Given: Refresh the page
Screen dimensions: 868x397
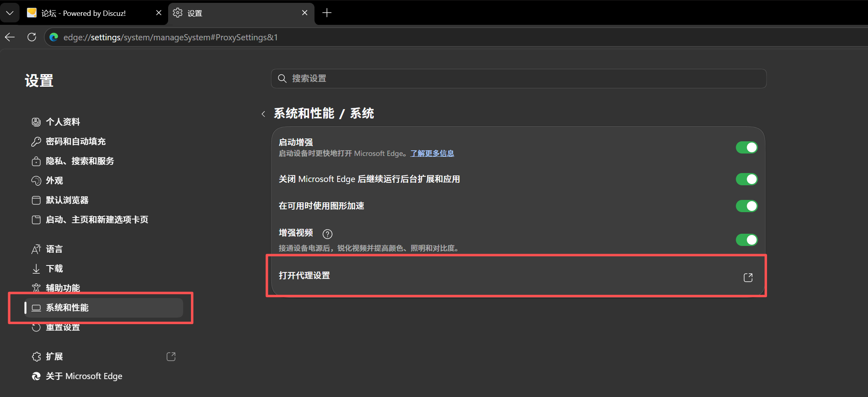Looking at the screenshot, I should [x=32, y=37].
